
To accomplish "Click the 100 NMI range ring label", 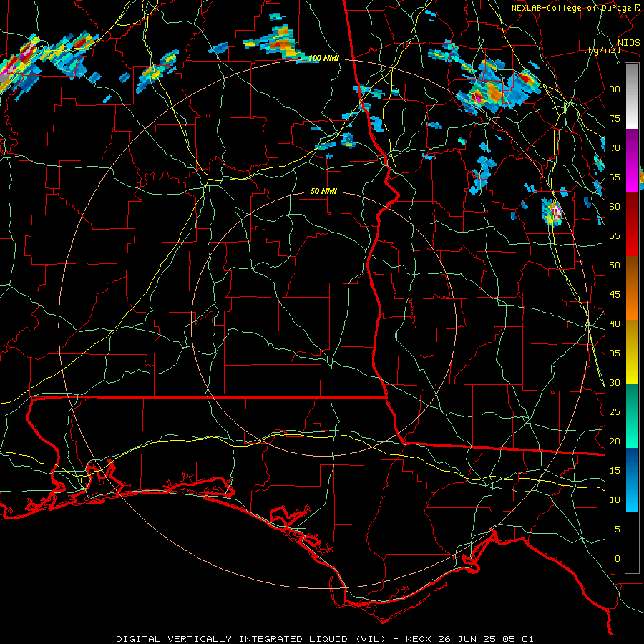I will pyautogui.click(x=323, y=59).
